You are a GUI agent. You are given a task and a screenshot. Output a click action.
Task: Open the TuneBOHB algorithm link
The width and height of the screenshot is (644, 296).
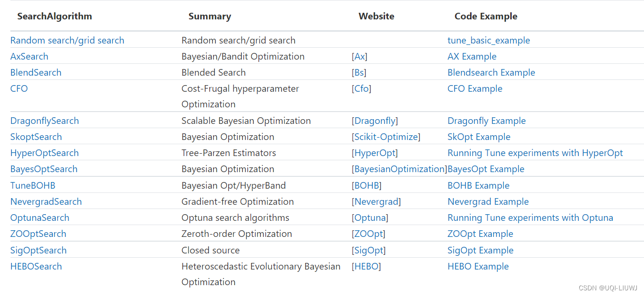coord(33,186)
